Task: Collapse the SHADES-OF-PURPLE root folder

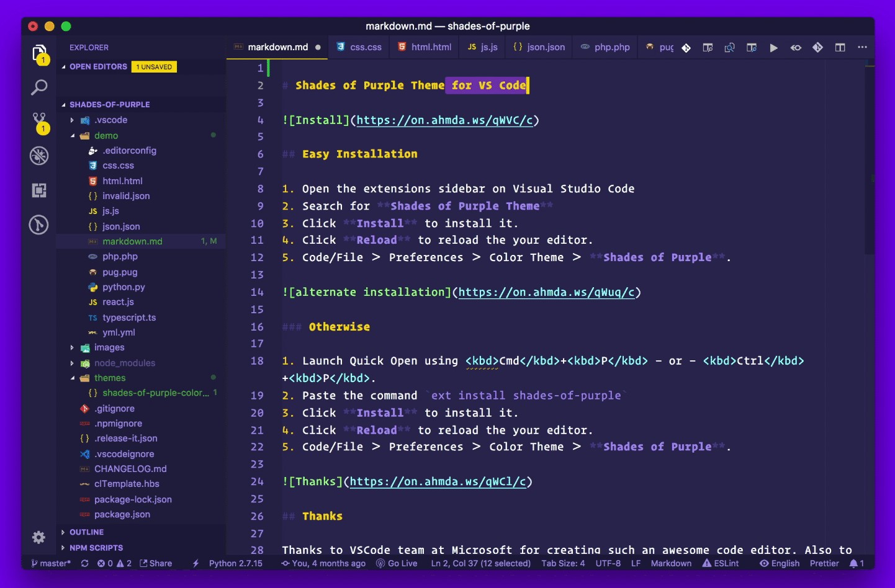Action: 109,104
